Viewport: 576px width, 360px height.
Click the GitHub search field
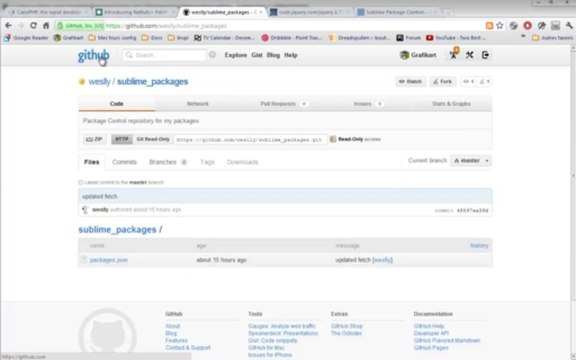coord(164,55)
